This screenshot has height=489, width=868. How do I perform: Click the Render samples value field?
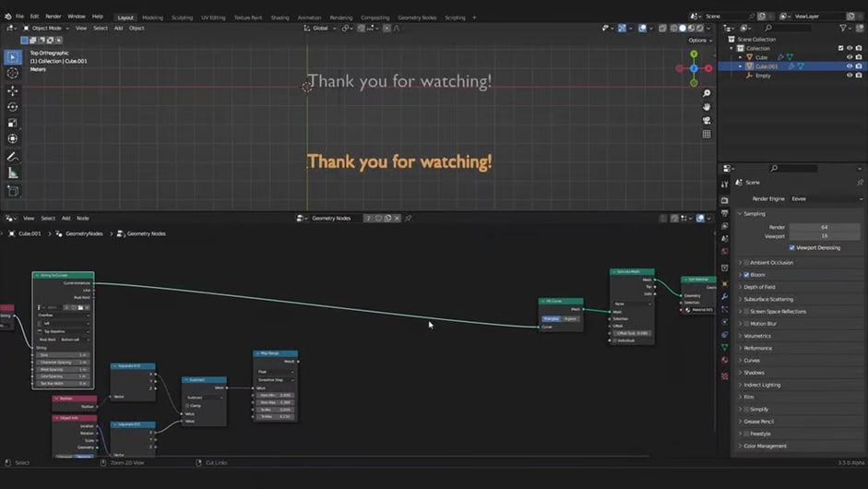824,227
